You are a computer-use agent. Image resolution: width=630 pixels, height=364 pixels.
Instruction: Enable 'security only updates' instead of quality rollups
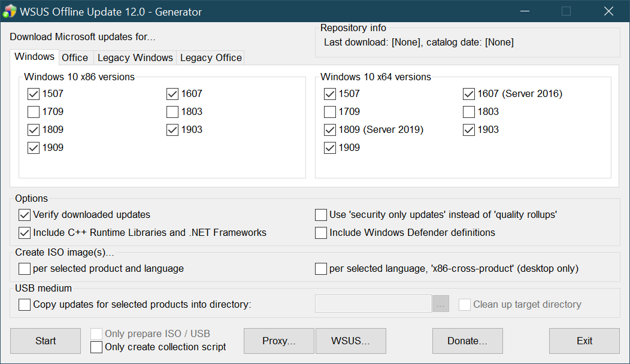pyautogui.click(x=321, y=215)
